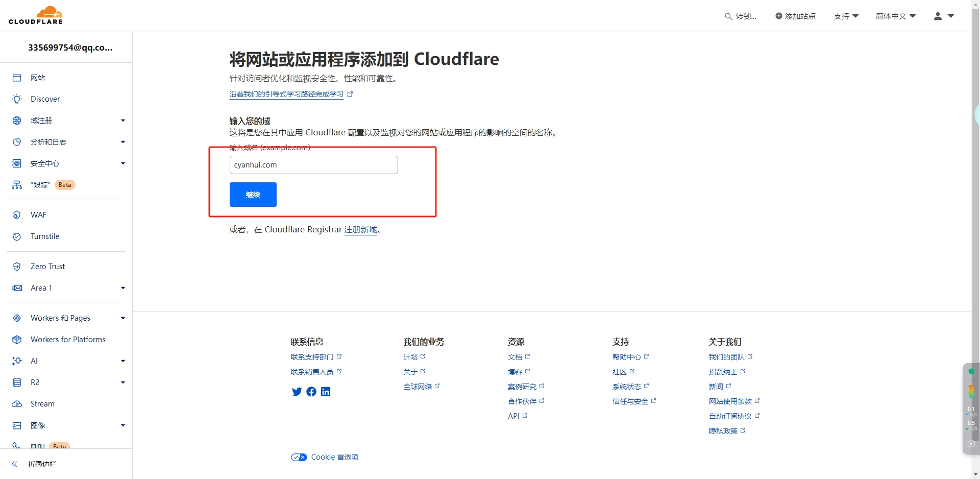Open the Twitter social icon

[297, 392]
